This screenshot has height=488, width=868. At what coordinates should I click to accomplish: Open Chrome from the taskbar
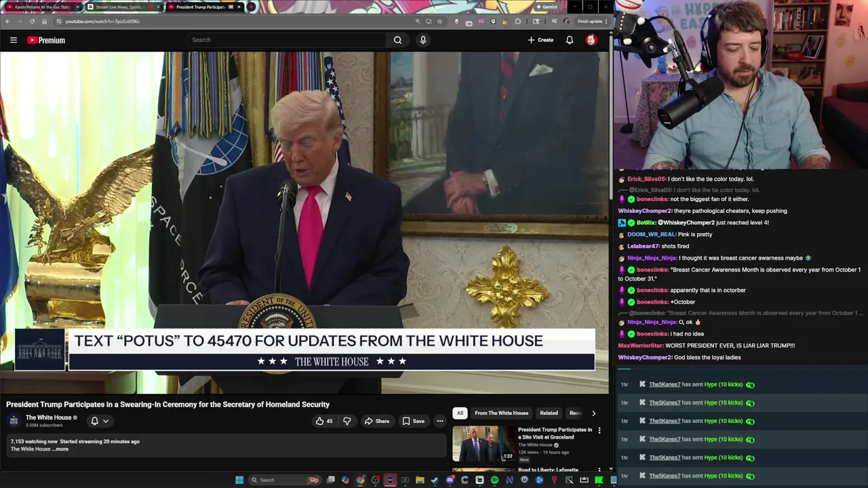pyautogui.click(x=360, y=480)
